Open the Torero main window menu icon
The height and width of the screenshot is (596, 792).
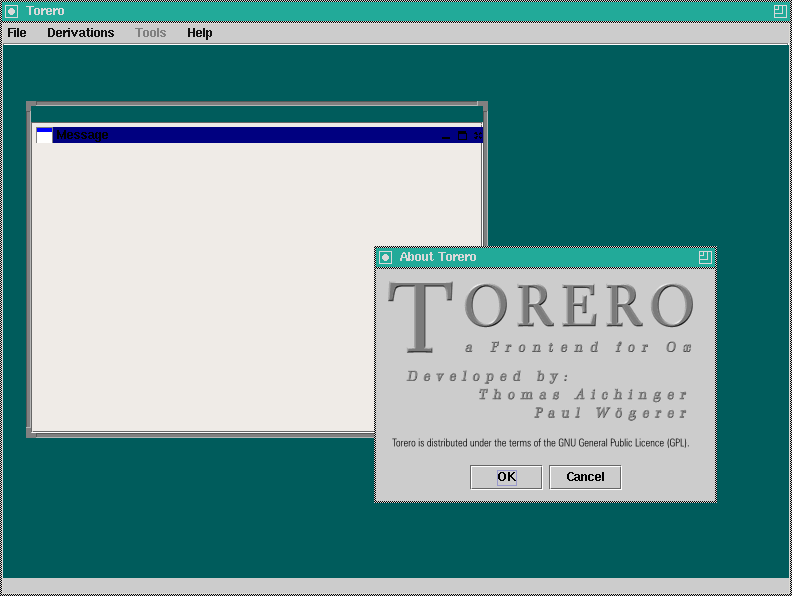[x=12, y=11]
